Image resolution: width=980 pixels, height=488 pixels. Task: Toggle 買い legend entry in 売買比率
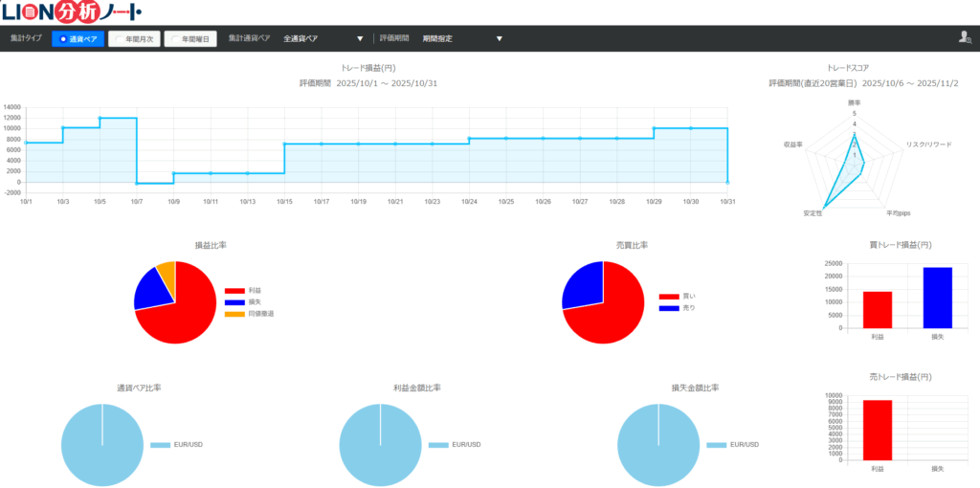click(x=669, y=297)
